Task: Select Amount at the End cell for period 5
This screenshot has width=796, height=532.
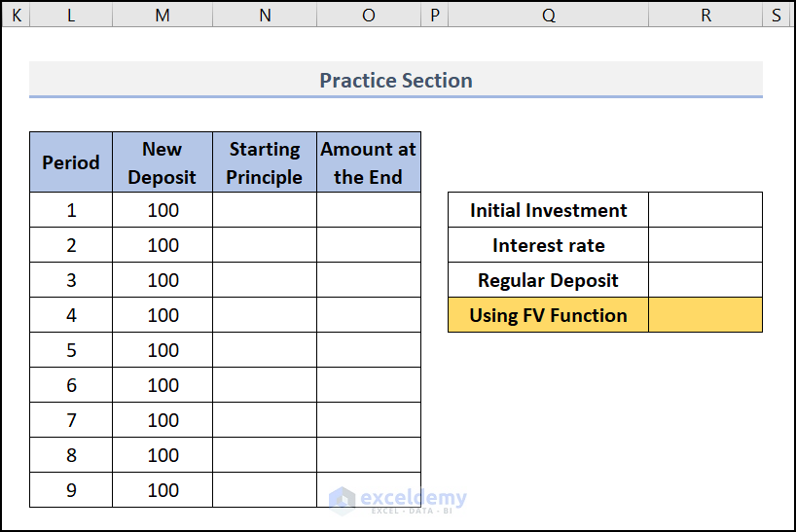Action: [369, 350]
